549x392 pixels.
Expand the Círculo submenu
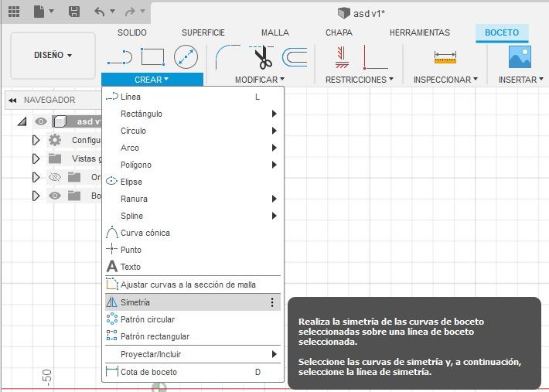click(274, 131)
